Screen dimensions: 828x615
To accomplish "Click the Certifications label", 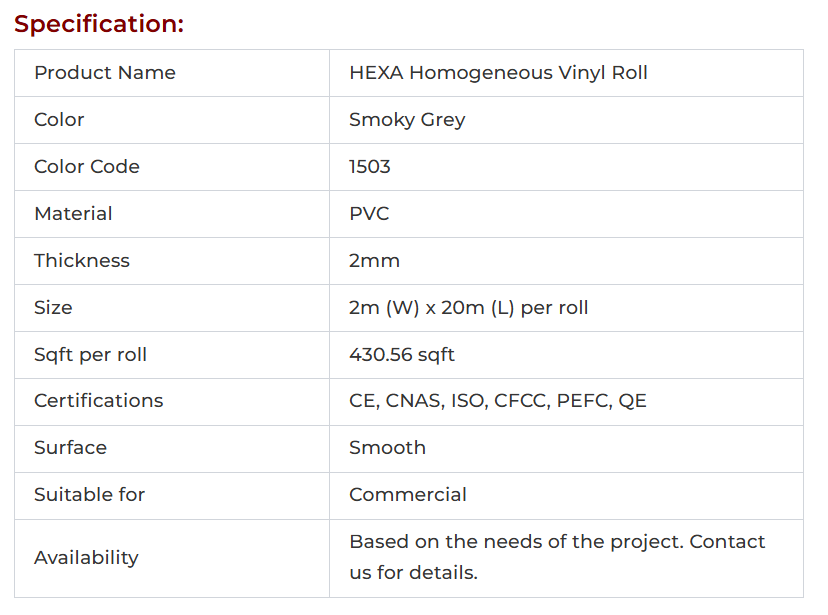I will tap(98, 401).
